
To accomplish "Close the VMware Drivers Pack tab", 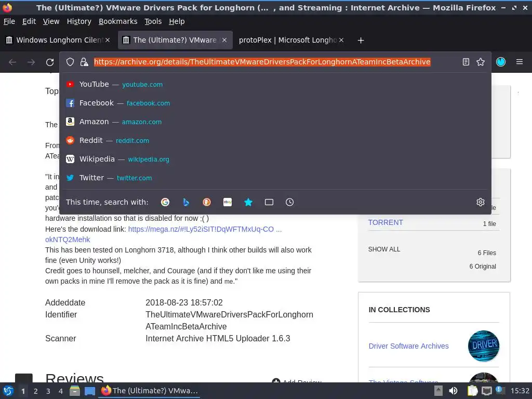I will tap(224, 40).
